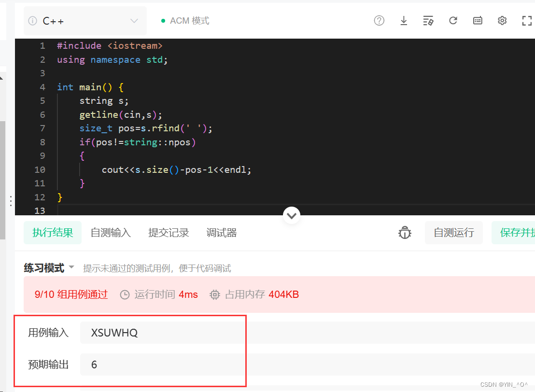
Task: Download the code using the download icon
Action: 404,20
